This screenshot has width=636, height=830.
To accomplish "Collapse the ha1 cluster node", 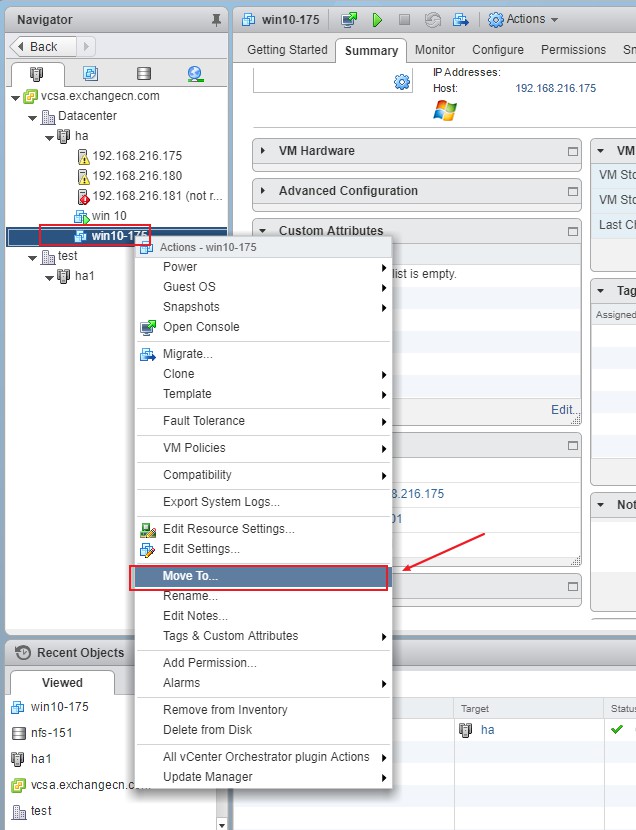I will 49,277.
